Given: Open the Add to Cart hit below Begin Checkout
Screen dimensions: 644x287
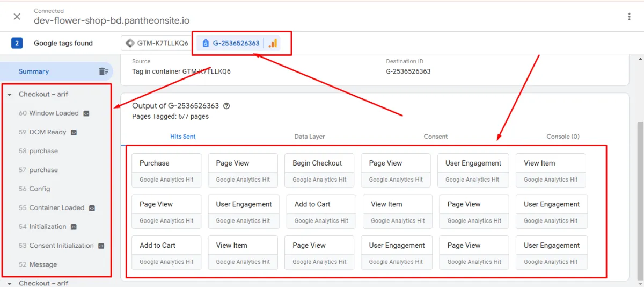Looking at the screenshot, I should click(321, 211).
